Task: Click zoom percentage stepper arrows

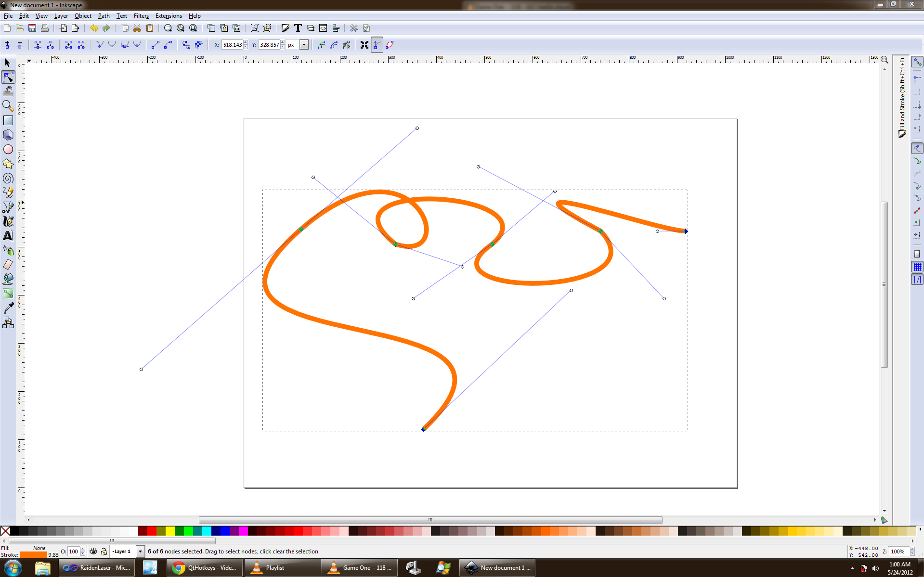Action: point(912,551)
